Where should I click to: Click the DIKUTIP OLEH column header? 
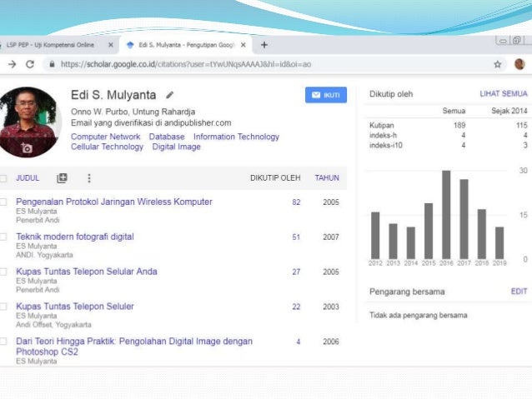[275, 178]
